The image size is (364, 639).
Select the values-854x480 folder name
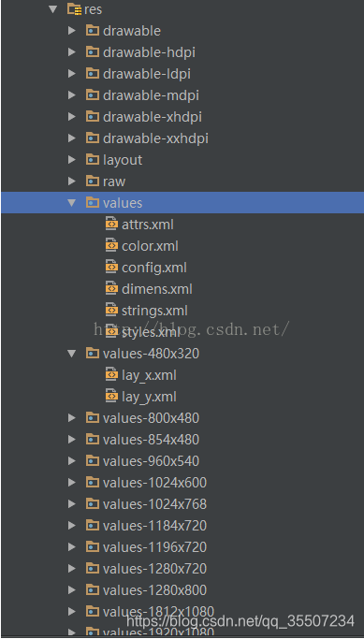[152, 440]
